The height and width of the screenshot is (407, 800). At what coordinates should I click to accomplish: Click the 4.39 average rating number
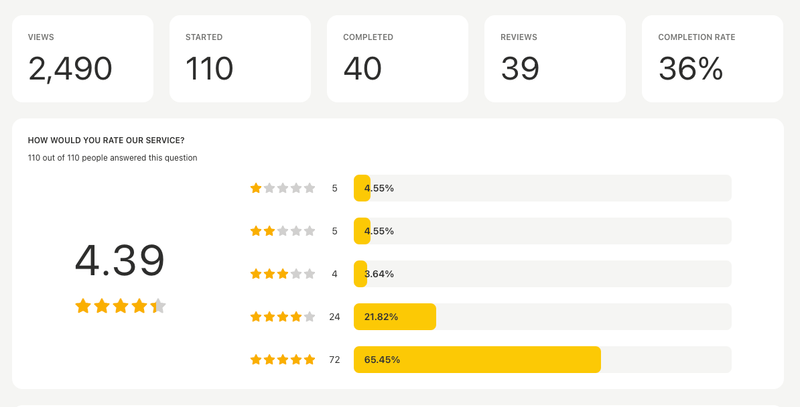point(120,261)
